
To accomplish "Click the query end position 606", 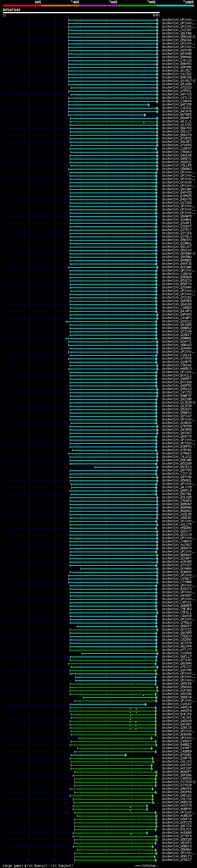I will [155, 15].
